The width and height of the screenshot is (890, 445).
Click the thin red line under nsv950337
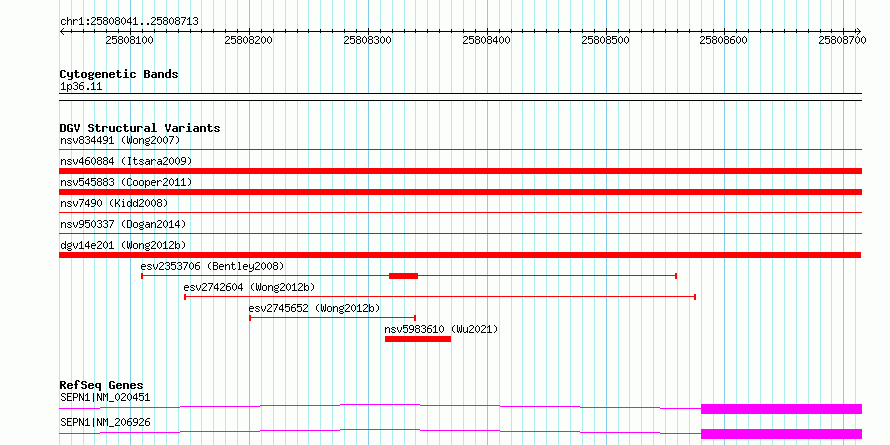point(460,234)
